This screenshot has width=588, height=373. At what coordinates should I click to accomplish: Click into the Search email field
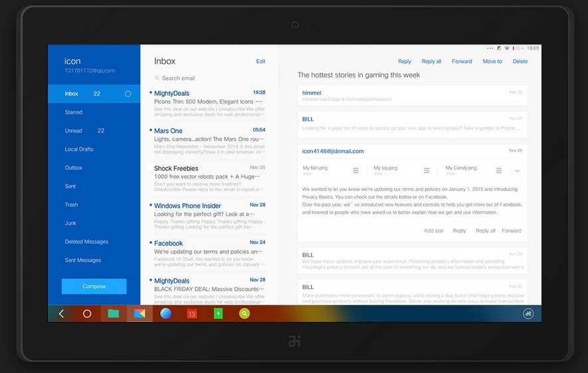210,78
